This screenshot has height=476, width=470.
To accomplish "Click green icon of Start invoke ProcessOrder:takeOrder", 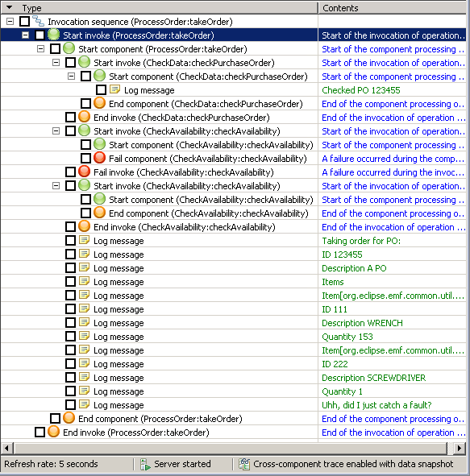I will coord(54,35).
